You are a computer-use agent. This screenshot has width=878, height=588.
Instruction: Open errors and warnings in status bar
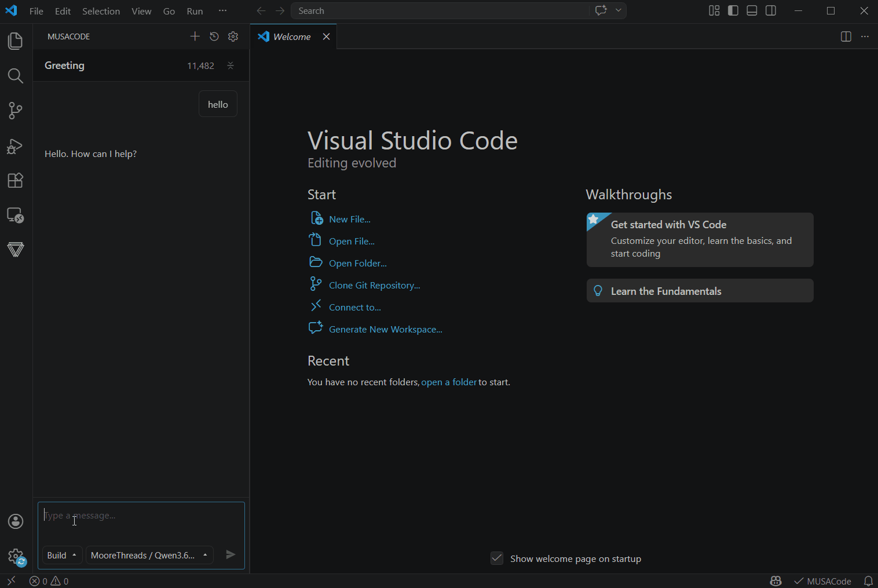pos(49,581)
